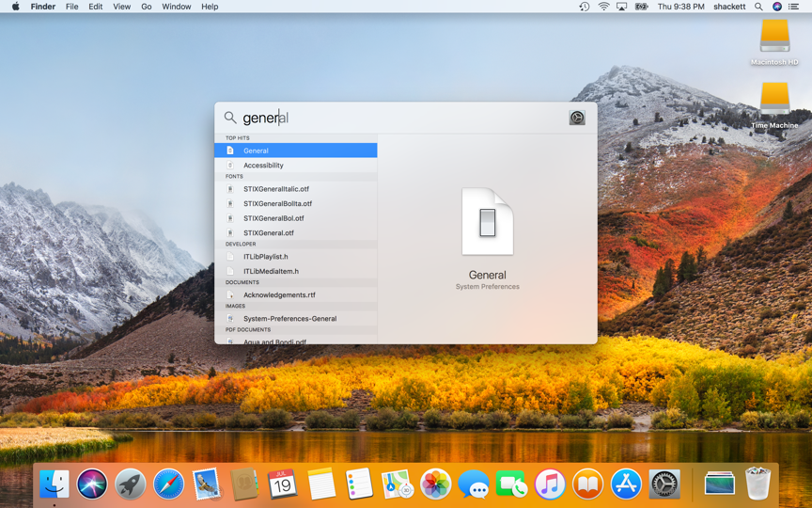Select STIXGeneralItalic.otf font result
This screenshot has height=508, width=812.
[296, 189]
